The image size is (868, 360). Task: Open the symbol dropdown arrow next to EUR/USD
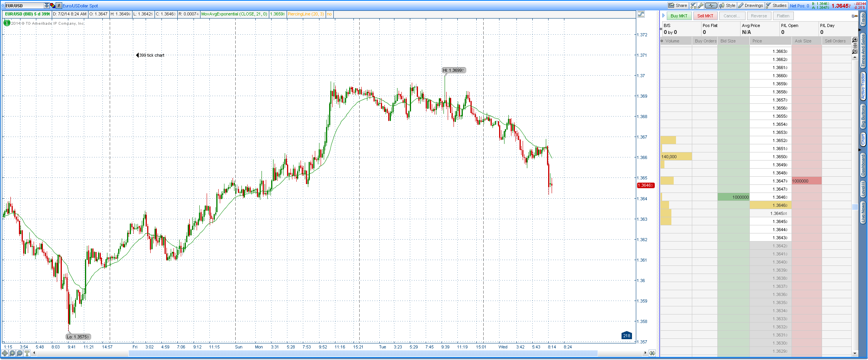click(47, 6)
